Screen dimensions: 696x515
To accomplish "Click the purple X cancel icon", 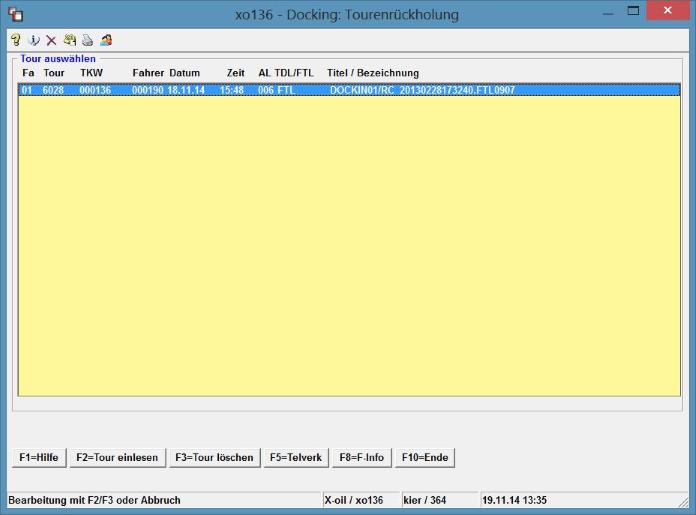I will click(51, 41).
